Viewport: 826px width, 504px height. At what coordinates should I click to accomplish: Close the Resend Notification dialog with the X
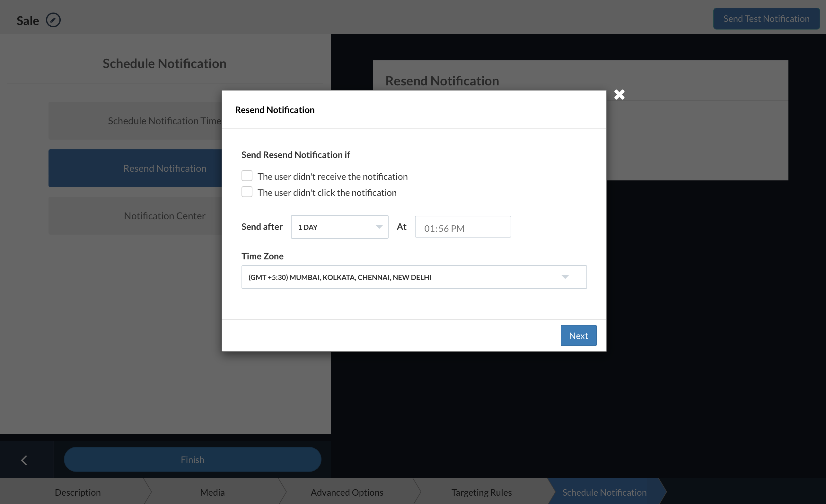(x=619, y=94)
